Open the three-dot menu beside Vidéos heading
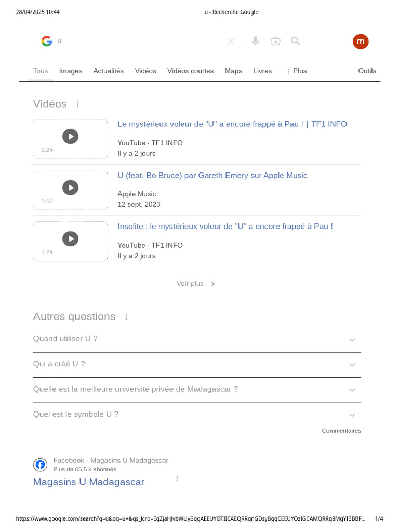The width and height of the screenshot is (399, 532). coord(77,104)
